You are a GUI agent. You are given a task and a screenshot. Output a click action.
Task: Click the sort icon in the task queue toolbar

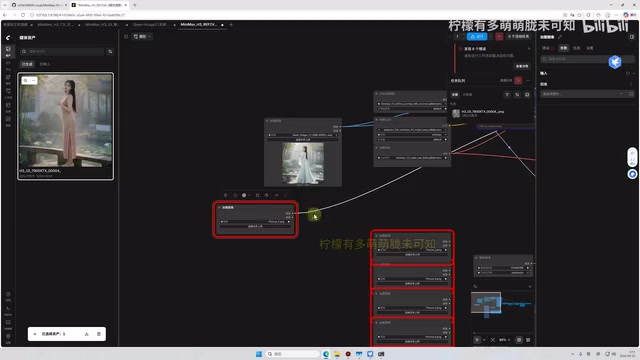tap(517, 95)
